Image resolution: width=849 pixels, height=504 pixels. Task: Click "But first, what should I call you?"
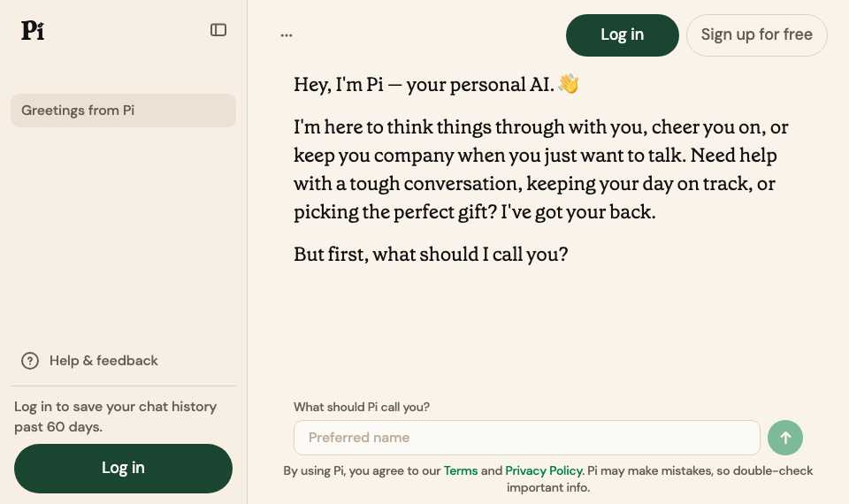[431, 255]
